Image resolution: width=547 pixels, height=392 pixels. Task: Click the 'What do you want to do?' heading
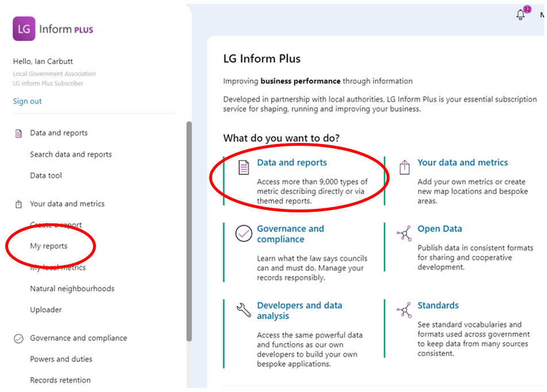(281, 138)
